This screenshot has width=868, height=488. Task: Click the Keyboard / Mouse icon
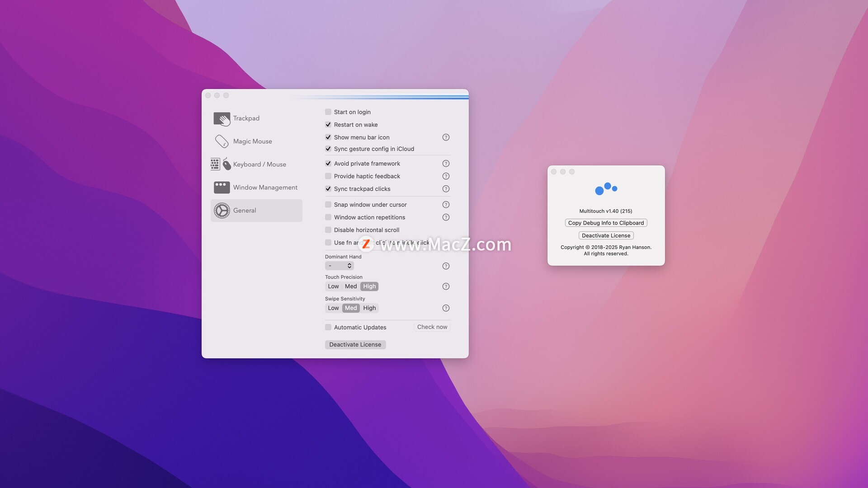[221, 164]
